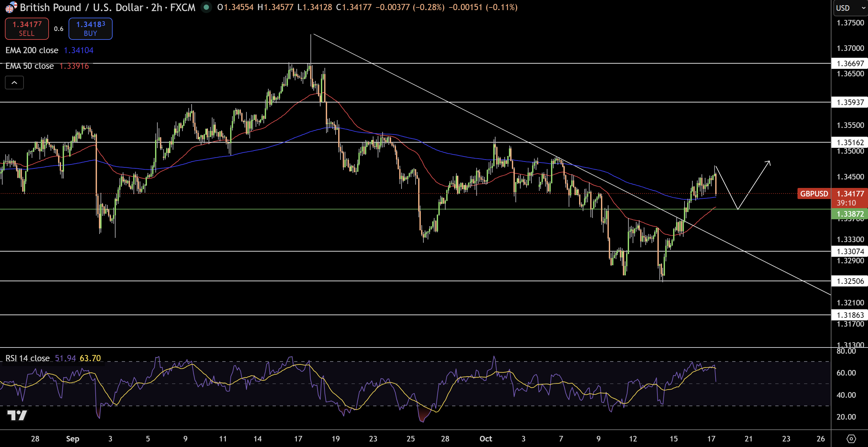
Task: Open chart settings gear icon
Action: point(851,438)
